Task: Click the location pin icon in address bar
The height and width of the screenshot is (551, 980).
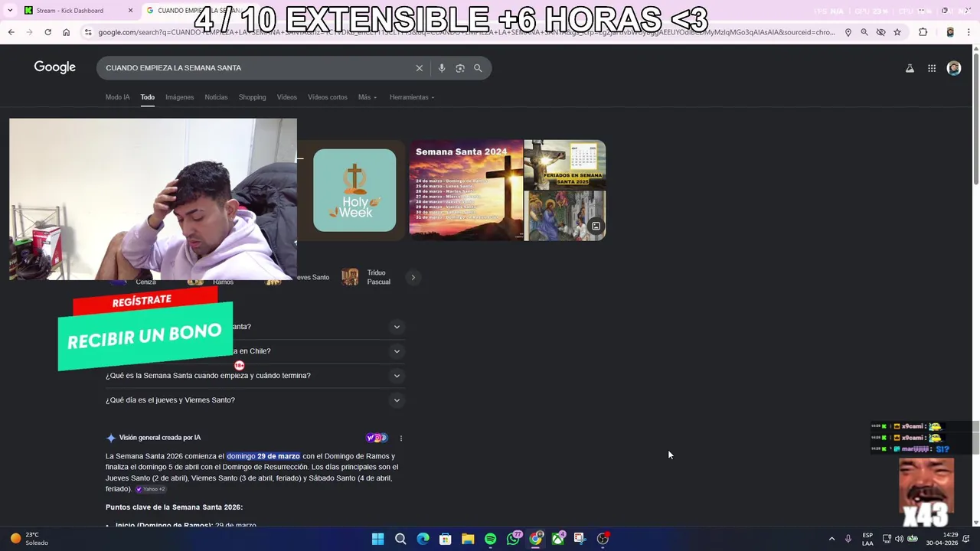Action: 848,32
